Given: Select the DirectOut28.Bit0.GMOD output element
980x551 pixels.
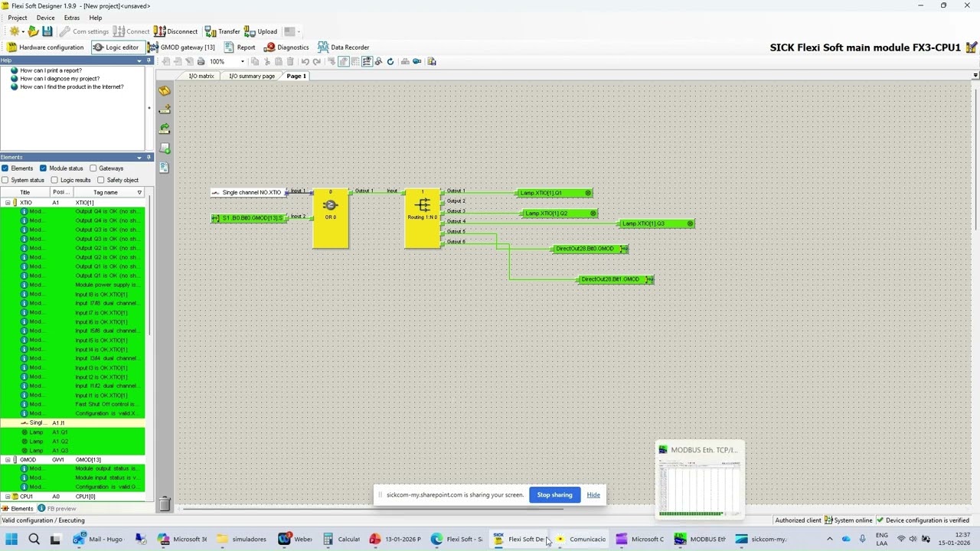Looking at the screenshot, I should tap(590, 249).
